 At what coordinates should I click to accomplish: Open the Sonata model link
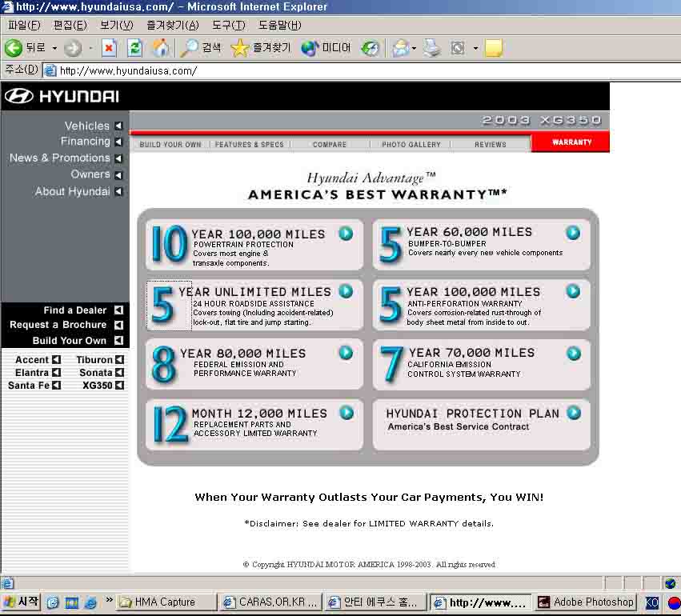pos(102,373)
